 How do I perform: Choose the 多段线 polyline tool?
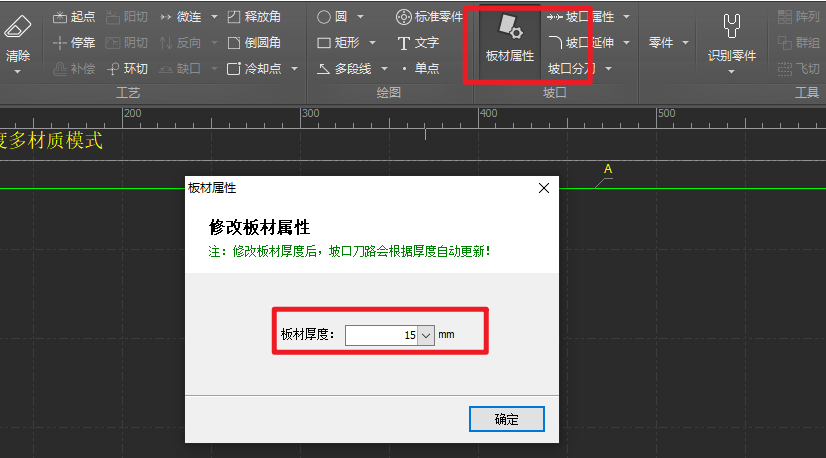(345, 69)
